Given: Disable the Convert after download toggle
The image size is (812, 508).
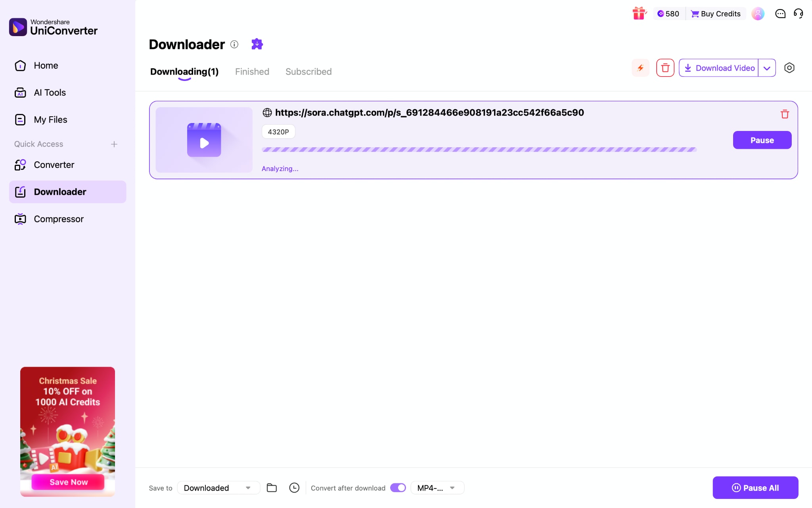Looking at the screenshot, I should [x=398, y=487].
